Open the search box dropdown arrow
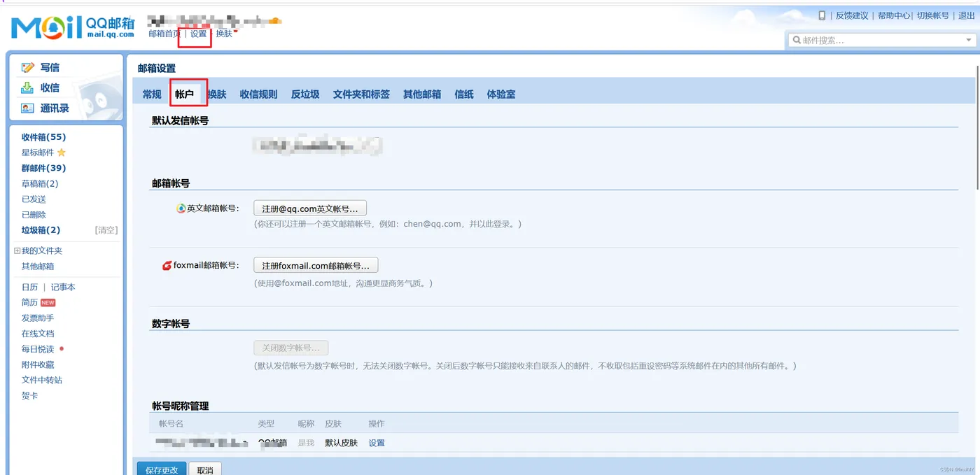Image resolution: width=980 pixels, height=475 pixels. pyautogui.click(x=969, y=41)
